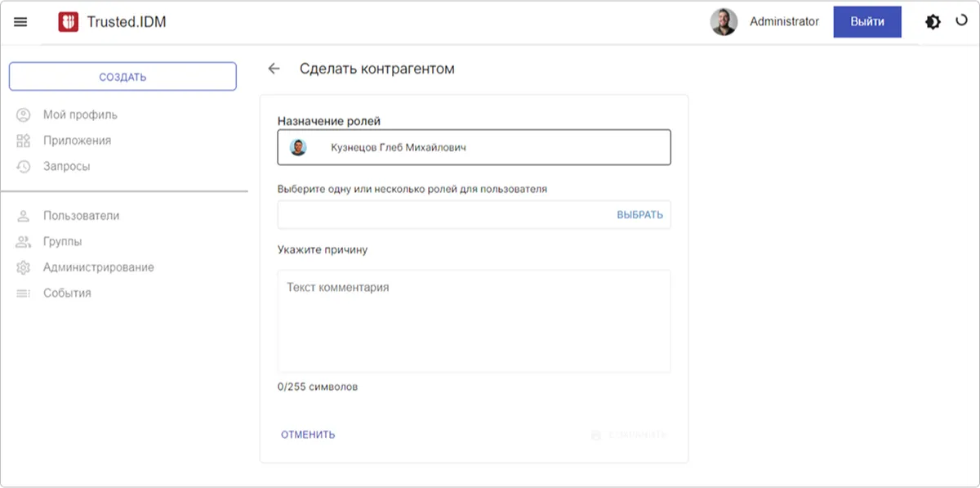Log out with the Выйти button
This screenshot has height=488, width=980.
click(866, 22)
